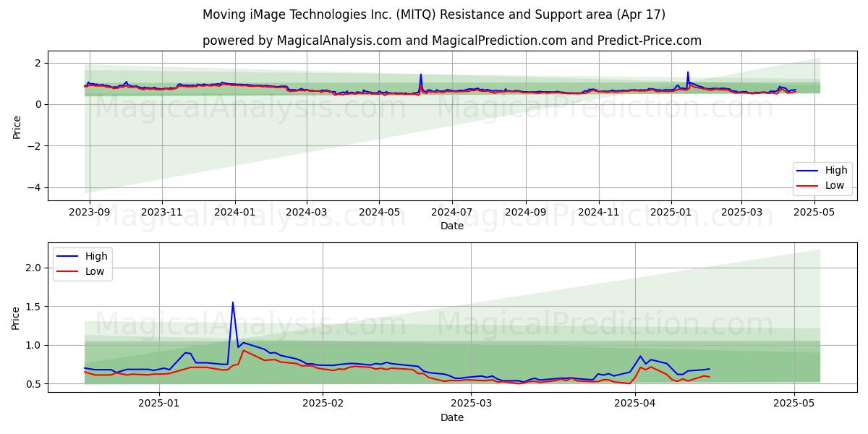The height and width of the screenshot is (434, 868).
Task: Click the June 2024 price spike in upper chart
Action: tap(421, 75)
